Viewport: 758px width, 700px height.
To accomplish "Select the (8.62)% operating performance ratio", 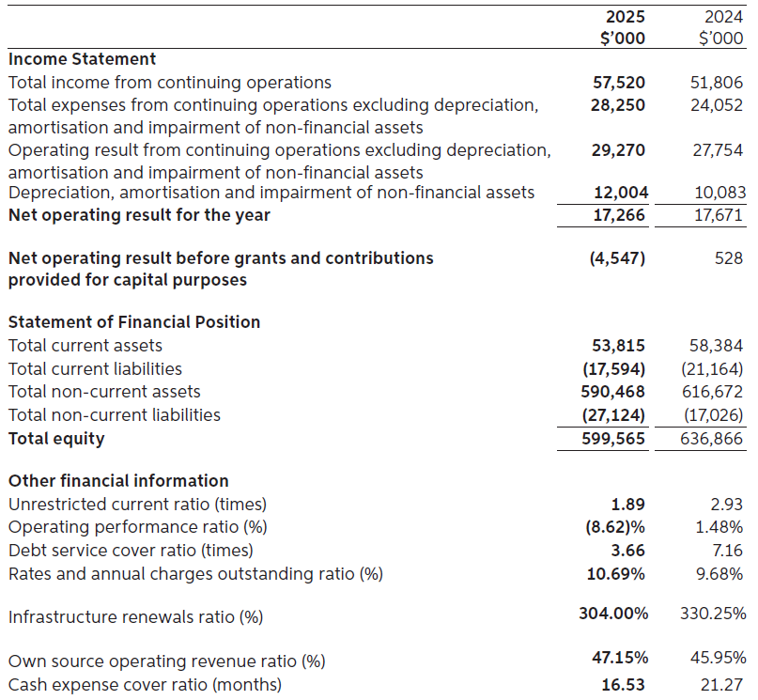I will click(616, 527).
